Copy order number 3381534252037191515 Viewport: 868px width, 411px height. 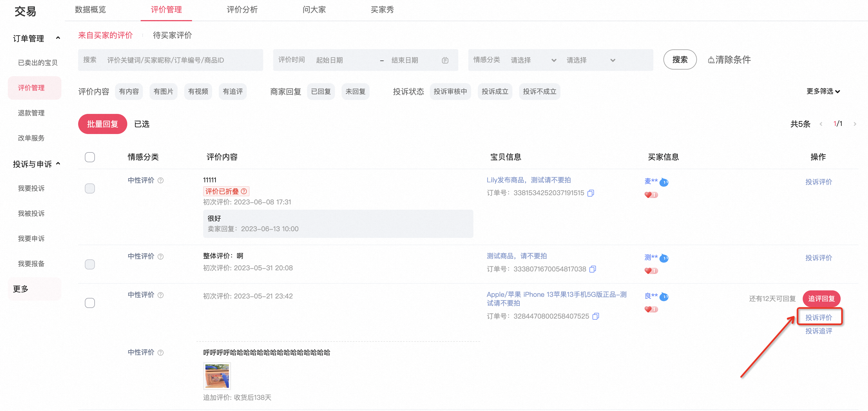pyautogui.click(x=591, y=193)
